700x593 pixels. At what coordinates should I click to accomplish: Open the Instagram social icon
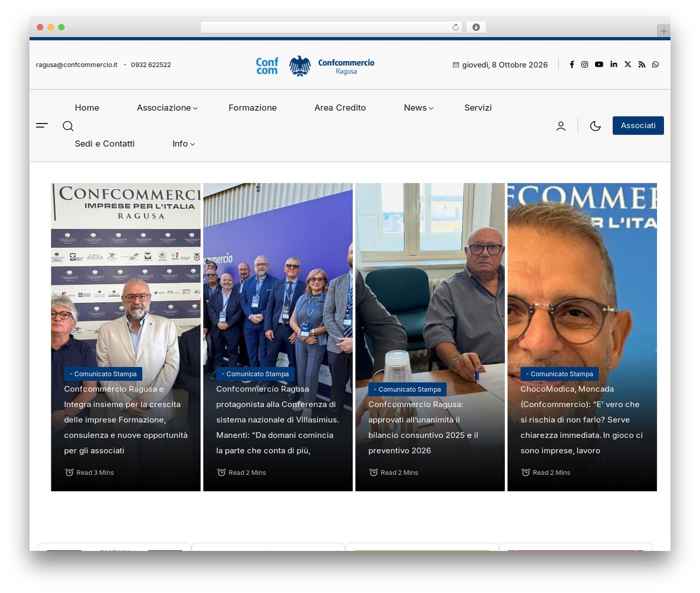click(585, 65)
